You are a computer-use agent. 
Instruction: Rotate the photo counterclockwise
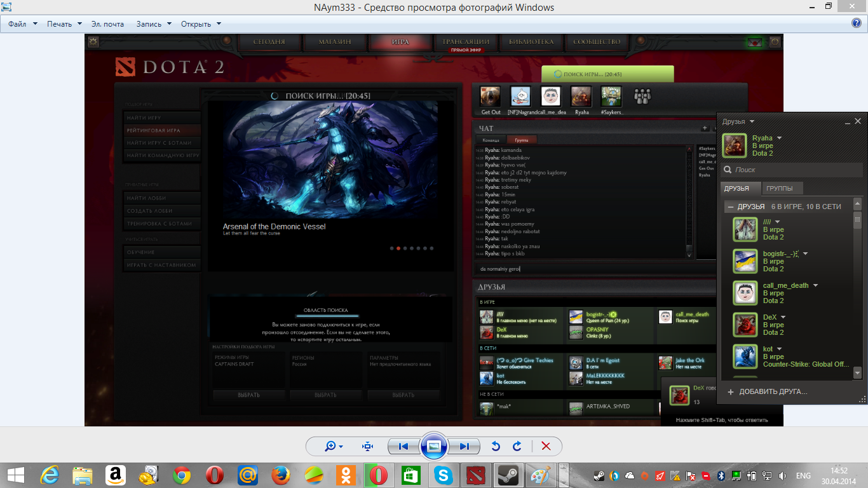pos(496,446)
